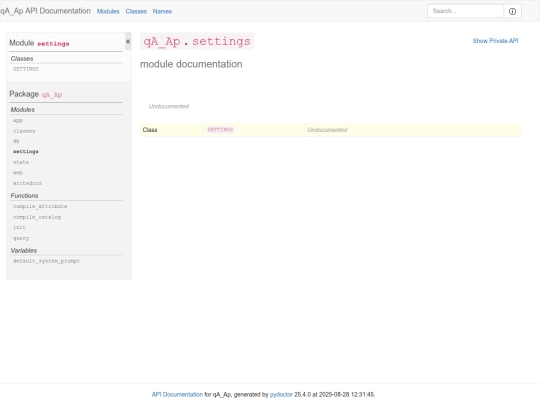The width and height of the screenshot is (540, 405).
Task: Open the qA_Ap package link in sidebar
Action: pos(52,95)
